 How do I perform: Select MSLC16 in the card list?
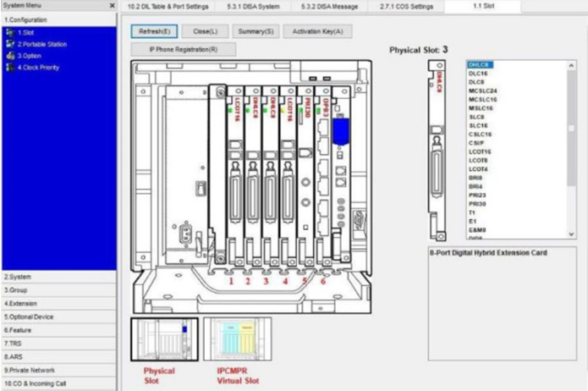pos(481,108)
